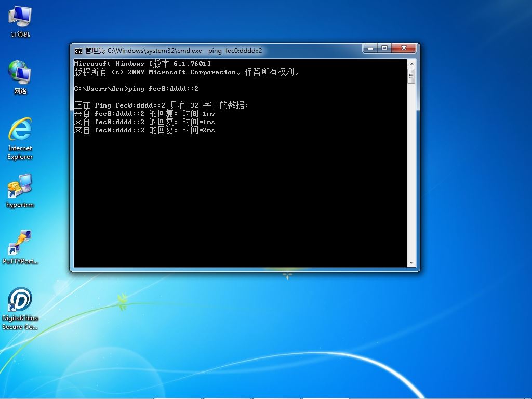
Task: Click the reply line showing 时间=2ms
Action: click(144, 130)
